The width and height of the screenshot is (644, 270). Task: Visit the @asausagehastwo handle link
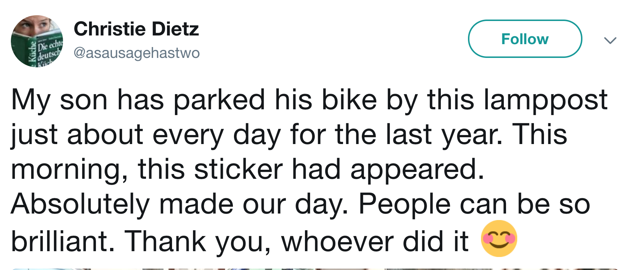137,53
